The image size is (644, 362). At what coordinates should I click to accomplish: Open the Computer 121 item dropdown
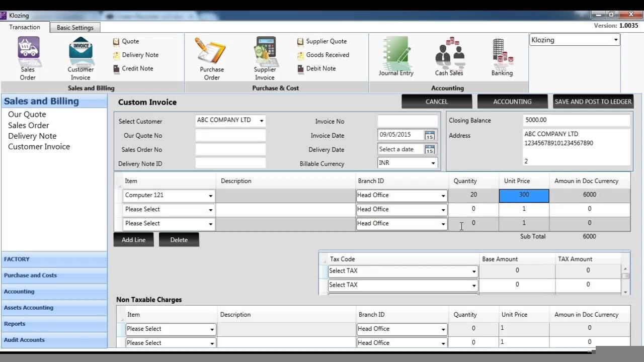click(210, 196)
